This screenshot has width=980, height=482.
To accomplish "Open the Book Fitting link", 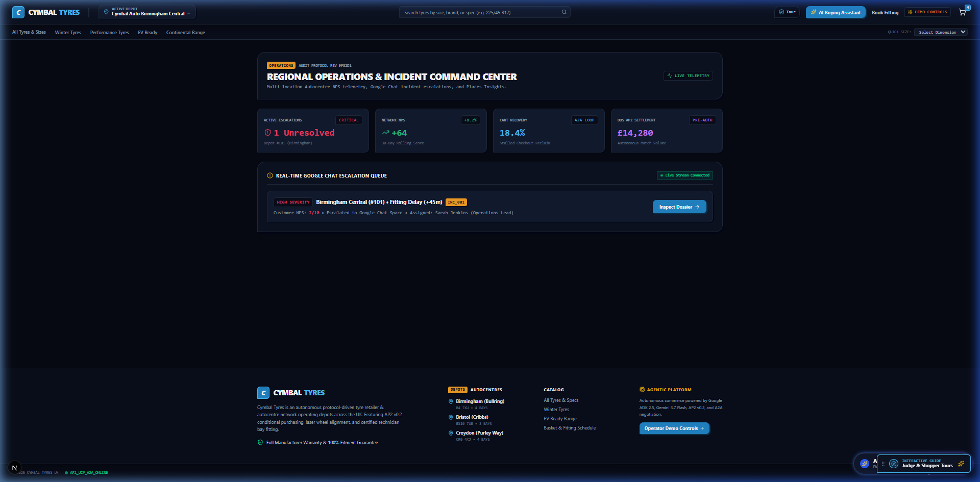I will pyautogui.click(x=885, y=12).
